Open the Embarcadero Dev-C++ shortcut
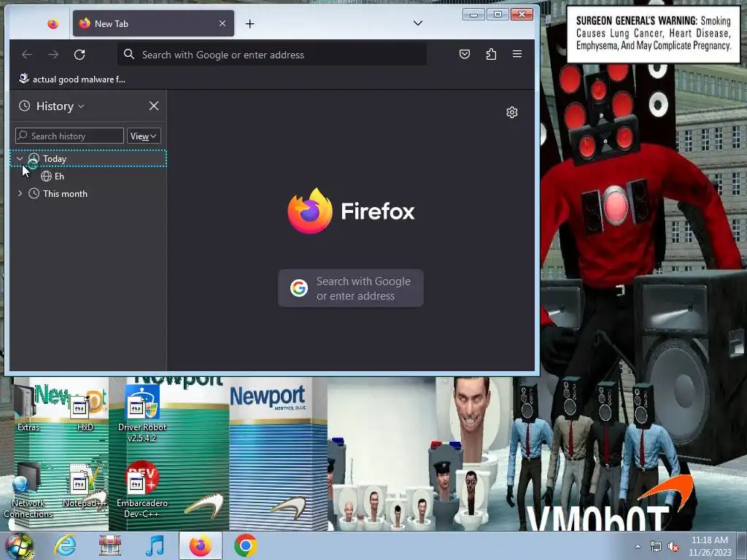This screenshot has width=747, height=560. click(142, 491)
